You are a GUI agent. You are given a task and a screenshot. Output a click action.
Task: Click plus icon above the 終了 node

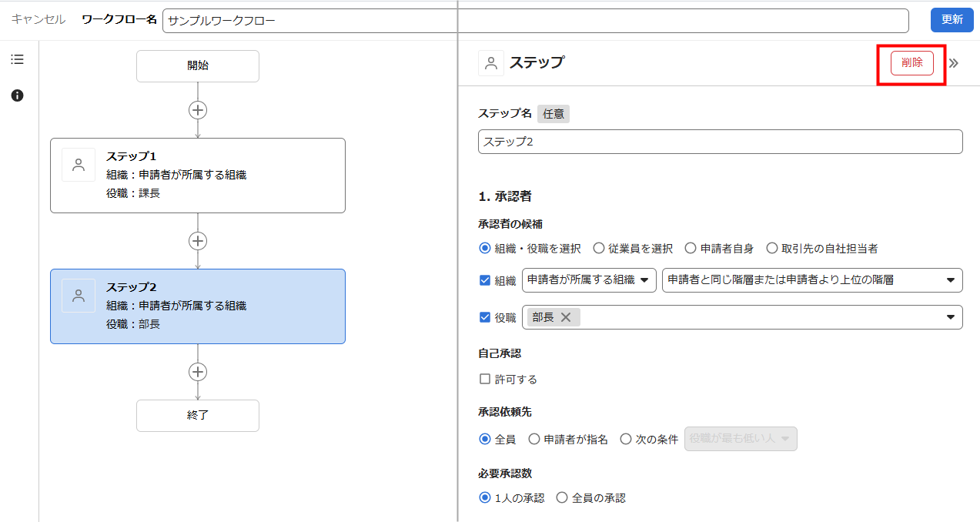tap(198, 372)
